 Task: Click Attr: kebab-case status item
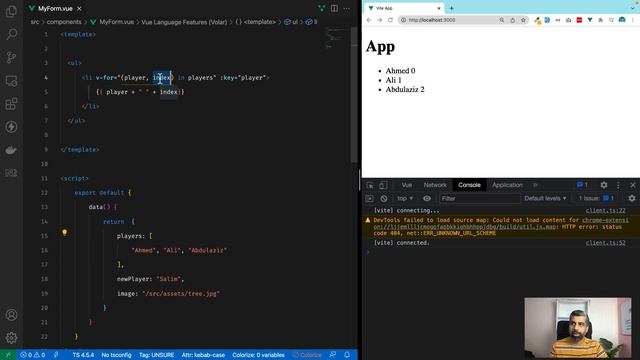pyautogui.click(x=203, y=355)
